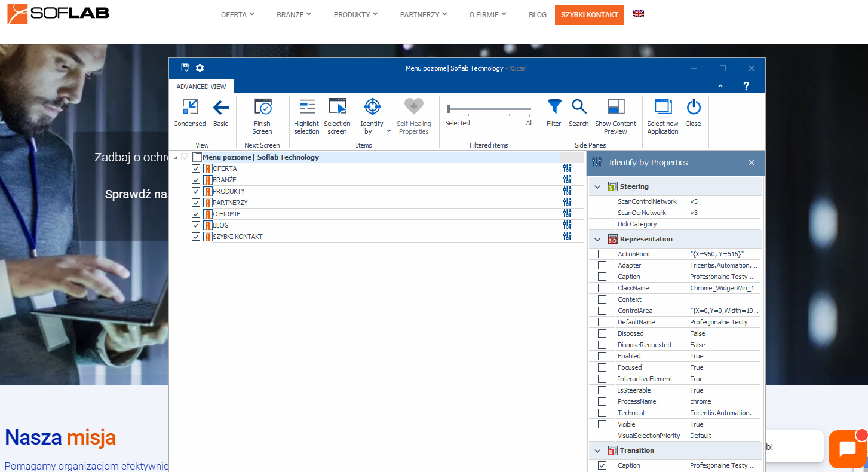868x472 pixels.
Task: Click the SZYBKI KONTAKT orange button
Action: [x=590, y=14]
